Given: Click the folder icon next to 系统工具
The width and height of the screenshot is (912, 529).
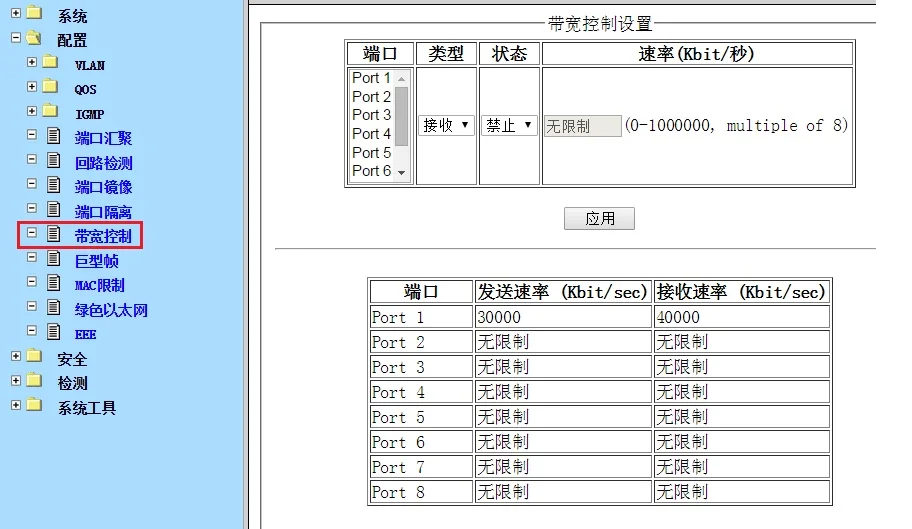Looking at the screenshot, I should (x=35, y=405).
